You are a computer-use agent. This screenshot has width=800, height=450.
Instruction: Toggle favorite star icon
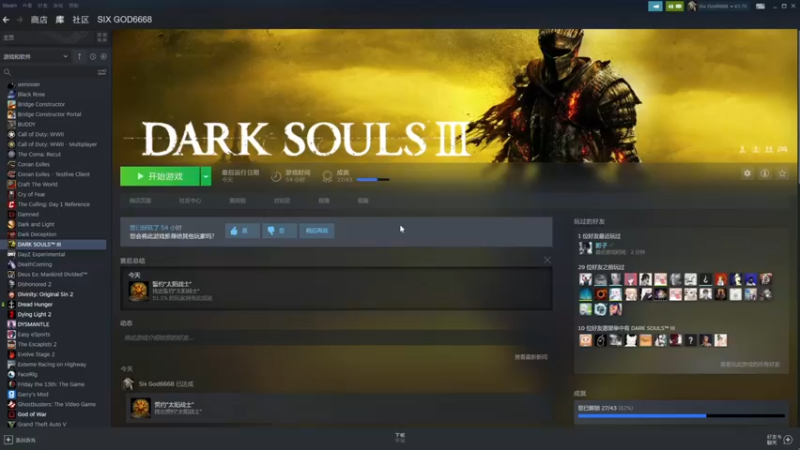click(x=782, y=173)
